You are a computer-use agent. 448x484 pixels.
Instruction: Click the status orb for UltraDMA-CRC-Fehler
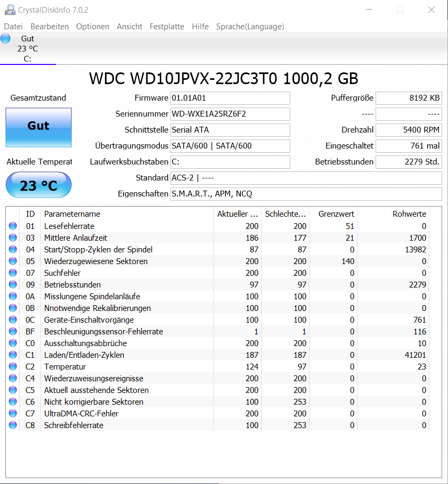click(x=13, y=414)
